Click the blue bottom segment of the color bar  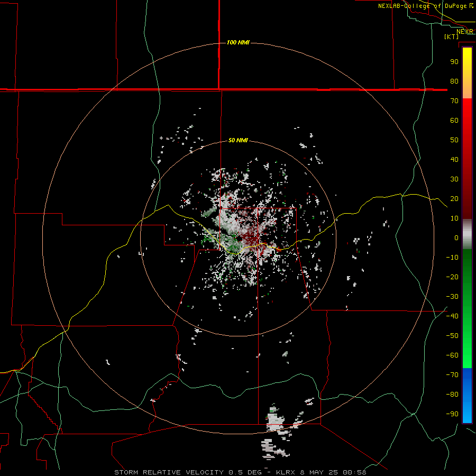[467, 395]
